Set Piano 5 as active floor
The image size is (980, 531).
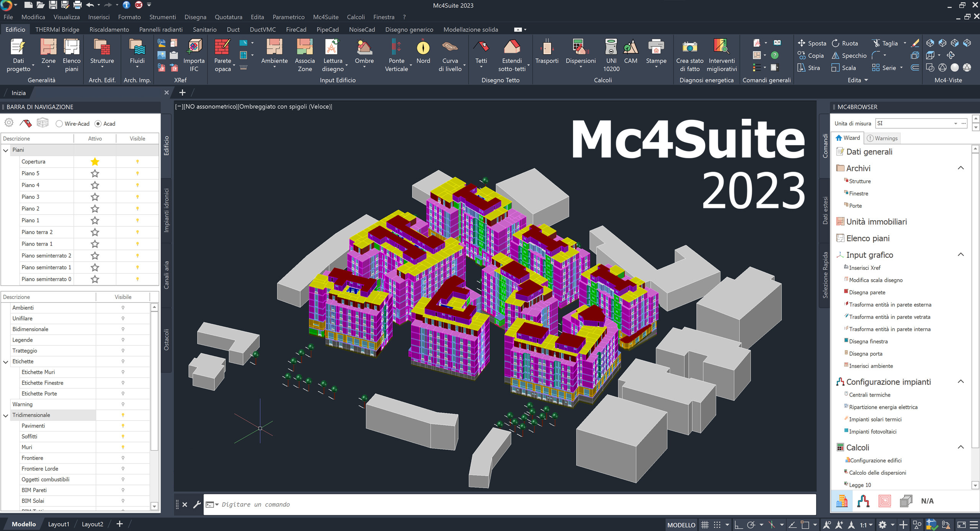[x=95, y=174]
